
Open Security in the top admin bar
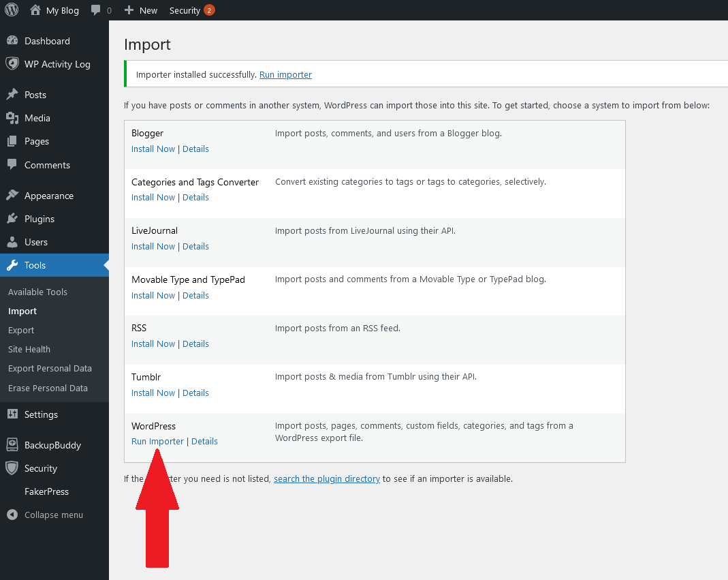(185, 10)
